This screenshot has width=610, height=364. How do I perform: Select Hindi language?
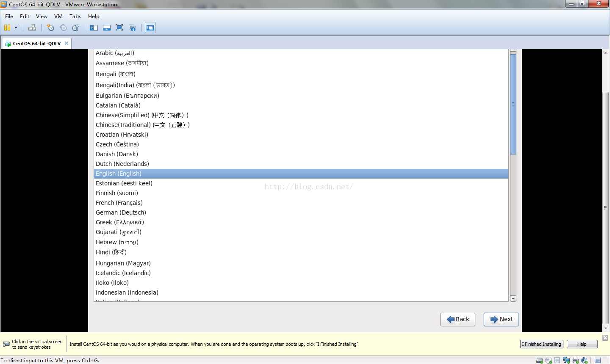pyautogui.click(x=301, y=252)
